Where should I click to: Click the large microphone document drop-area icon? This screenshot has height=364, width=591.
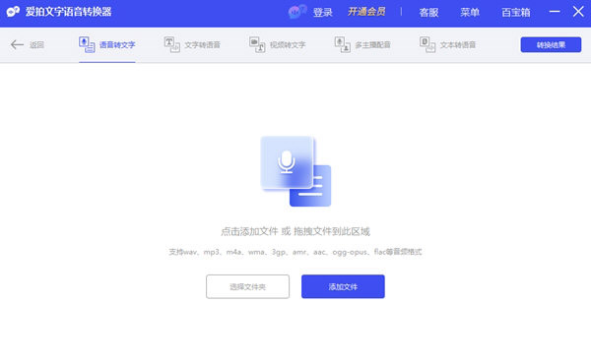tap(295, 171)
